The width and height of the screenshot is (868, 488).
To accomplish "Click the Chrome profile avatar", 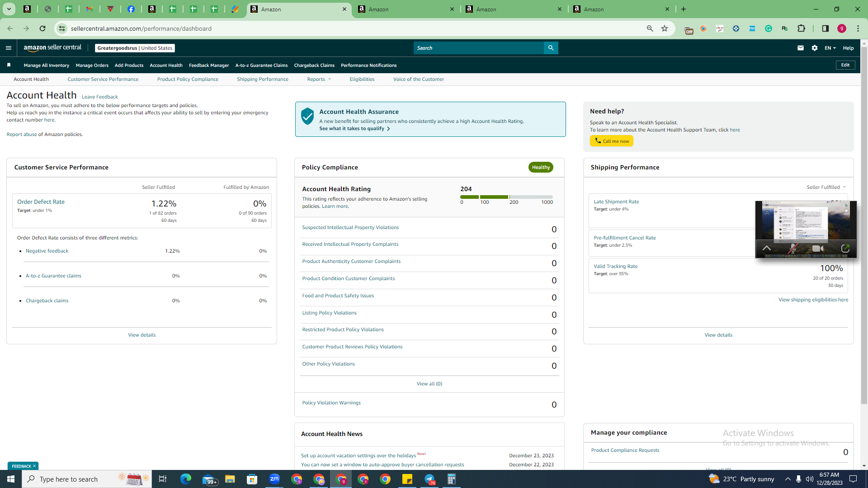I will click(842, 28).
